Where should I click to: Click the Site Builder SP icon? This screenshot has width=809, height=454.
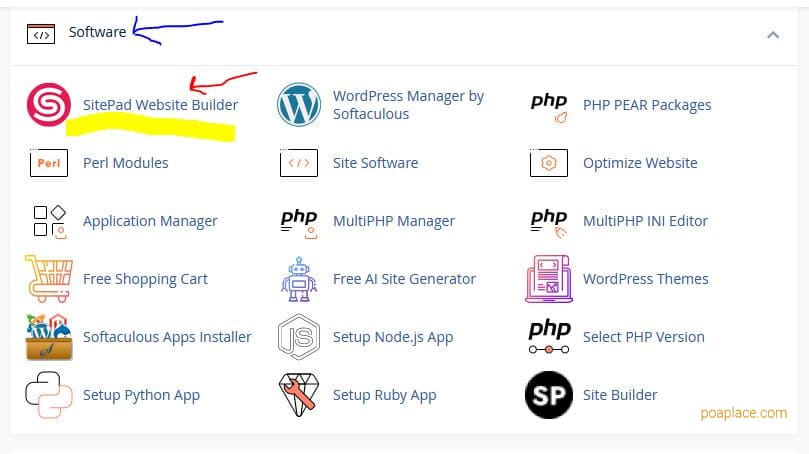click(549, 395)
